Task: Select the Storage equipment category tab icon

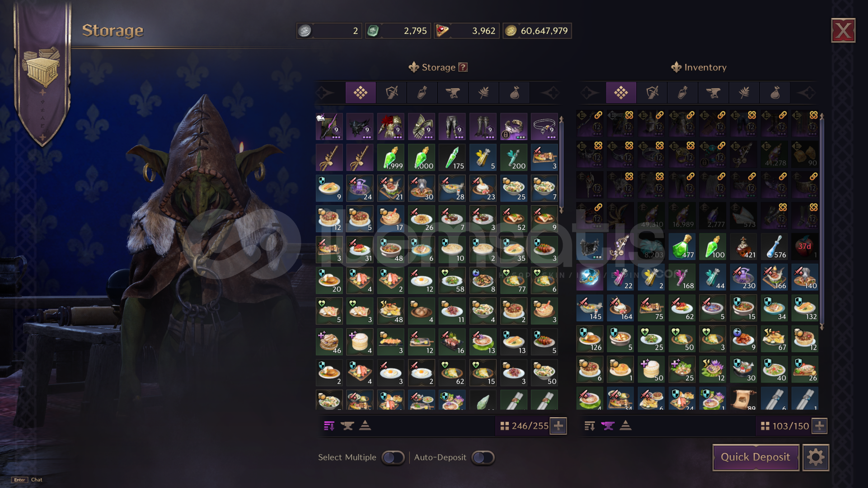Action: tap(391, 93)
